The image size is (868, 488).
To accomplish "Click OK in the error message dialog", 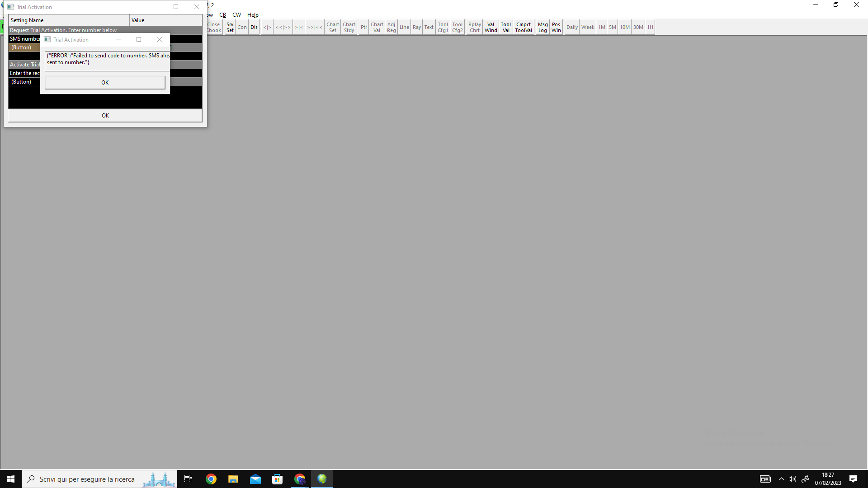I will click(x=105, y=83).
